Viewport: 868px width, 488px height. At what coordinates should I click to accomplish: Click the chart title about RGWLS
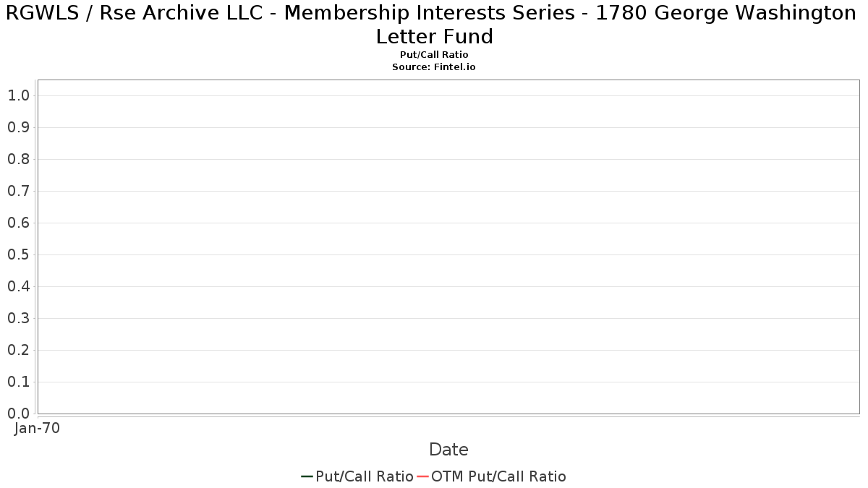[434, 24]
